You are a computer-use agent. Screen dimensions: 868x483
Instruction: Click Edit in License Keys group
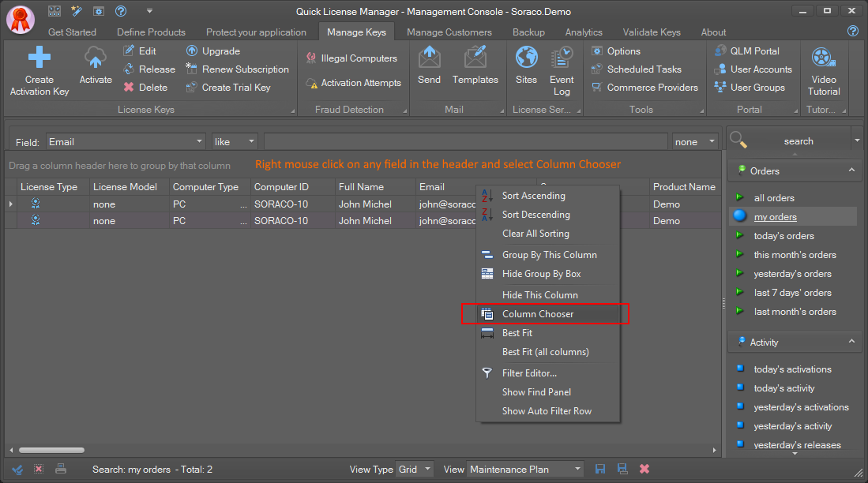[140, 51]
